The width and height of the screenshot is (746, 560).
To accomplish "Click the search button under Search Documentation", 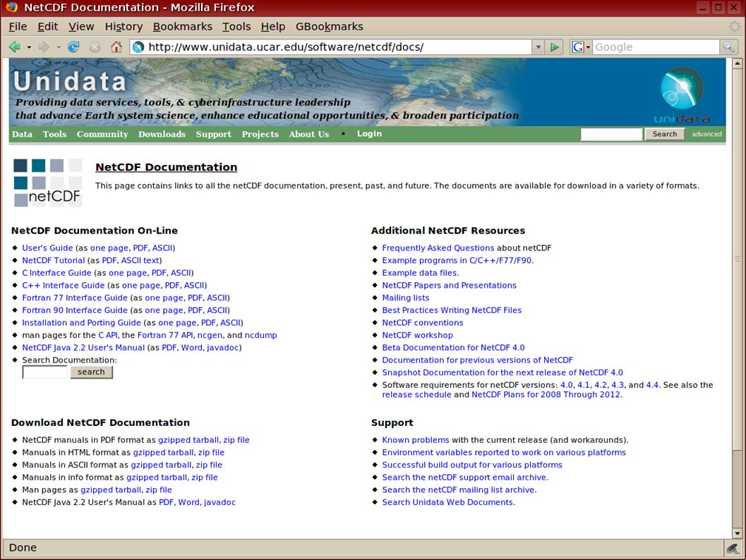I will [x=91, y=372].
